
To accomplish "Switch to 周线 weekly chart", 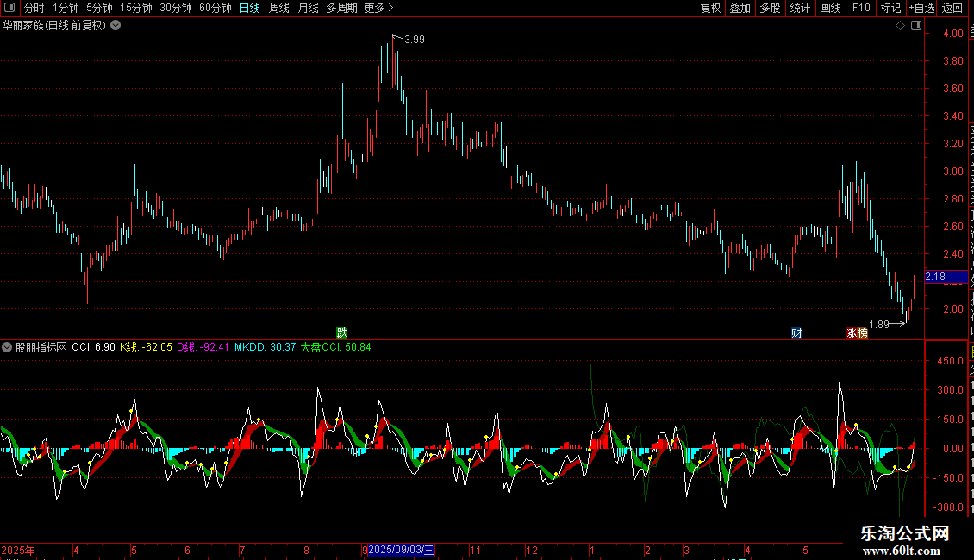I will (279, 8).
